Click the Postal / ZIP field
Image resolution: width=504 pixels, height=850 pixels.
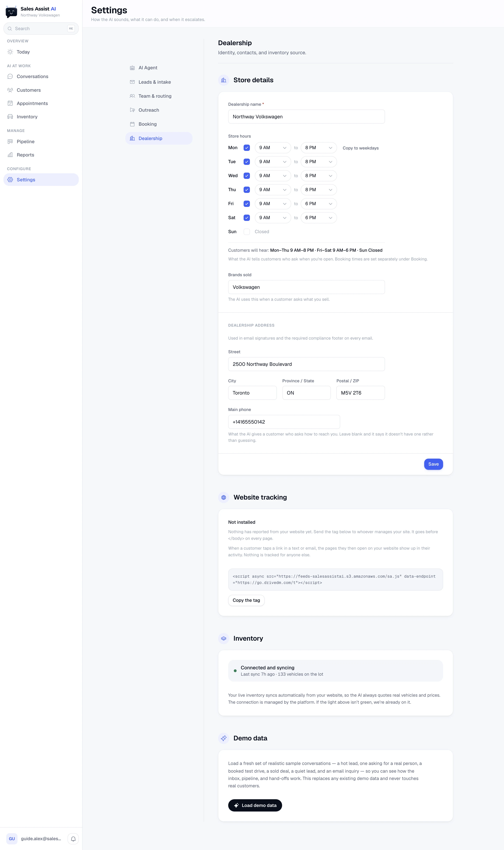tap(360, 393)
